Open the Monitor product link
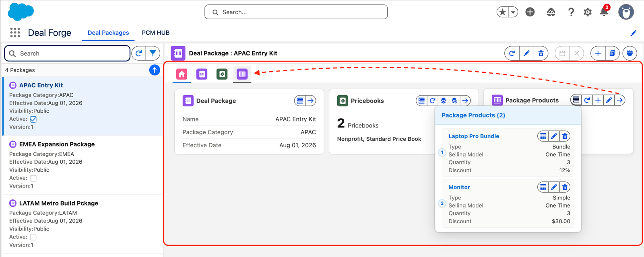Screen dimensions: 644x257 click(459, 187)
